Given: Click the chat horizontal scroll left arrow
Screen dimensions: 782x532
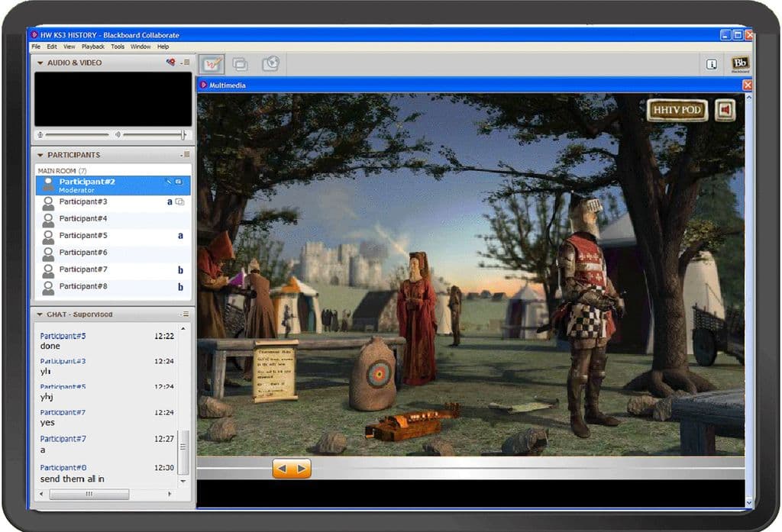Looking at the screenshot, I should [x=41, y=494].
